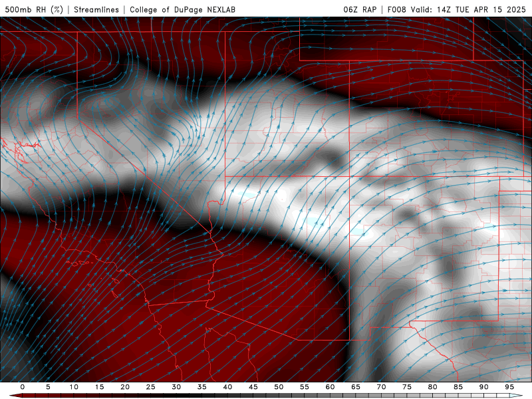
Task: Click the "20" value on the color scale
Action: click(x=125, y=387)
